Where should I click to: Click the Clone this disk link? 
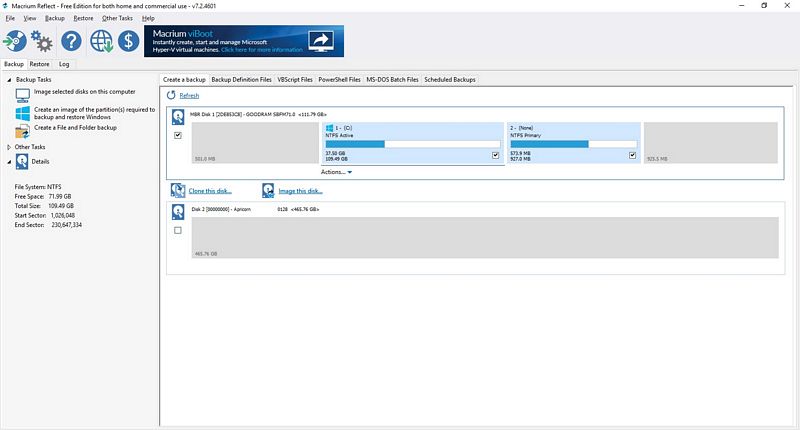[210, 191]
